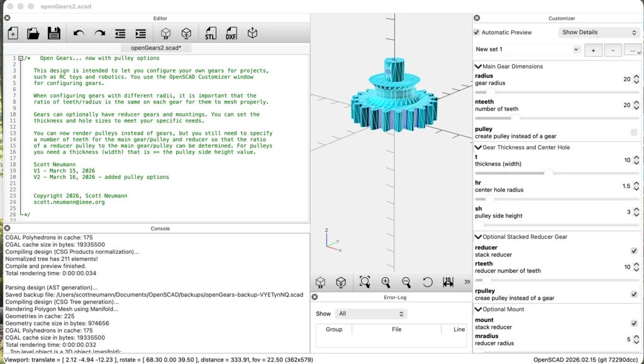
Task: Export the model as STL
Action: (x=210, y=33)
